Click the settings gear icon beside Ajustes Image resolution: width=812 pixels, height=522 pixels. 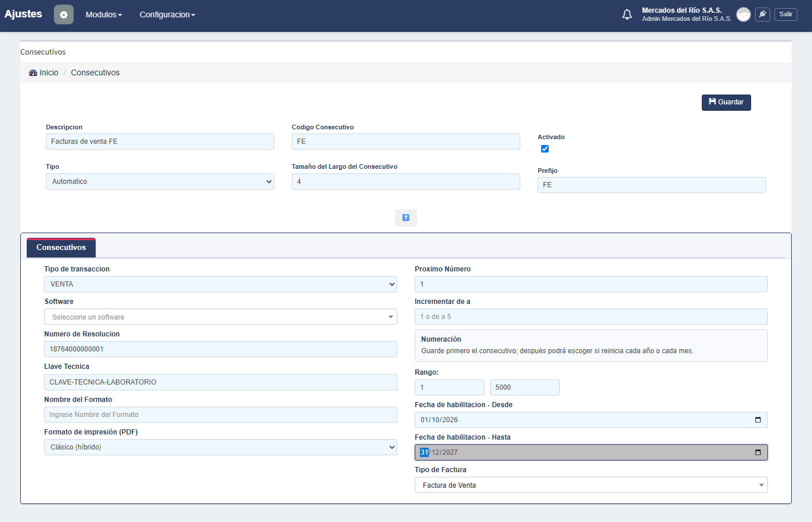point(64,14)
